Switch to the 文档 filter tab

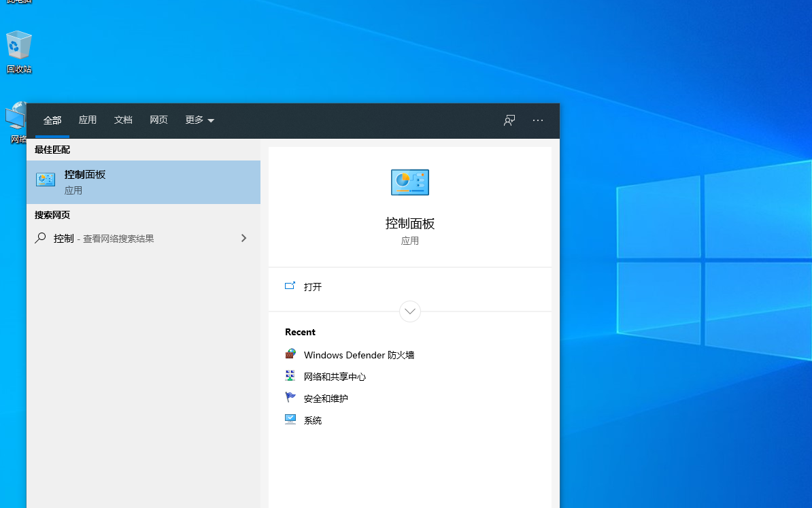click(x=123, y=120)
